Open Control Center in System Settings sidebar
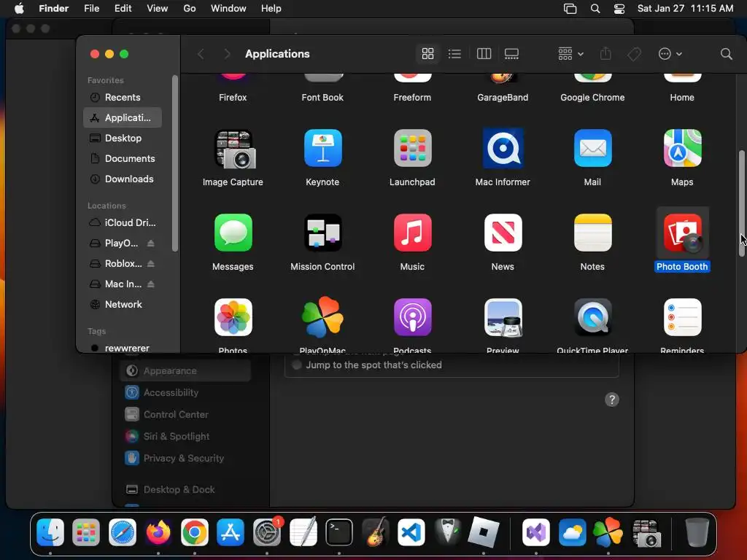Viewport: 747px width, 560px height. click(186, 414)
